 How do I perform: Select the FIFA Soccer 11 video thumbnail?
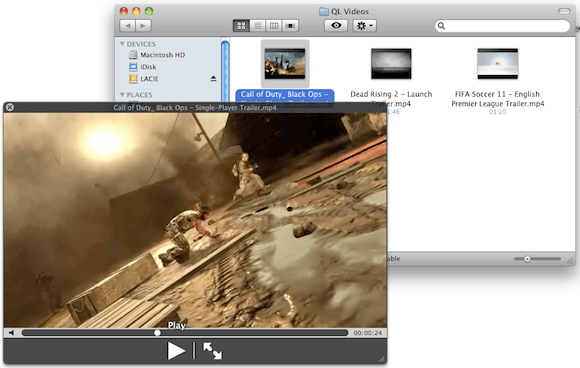pos(498,64)
